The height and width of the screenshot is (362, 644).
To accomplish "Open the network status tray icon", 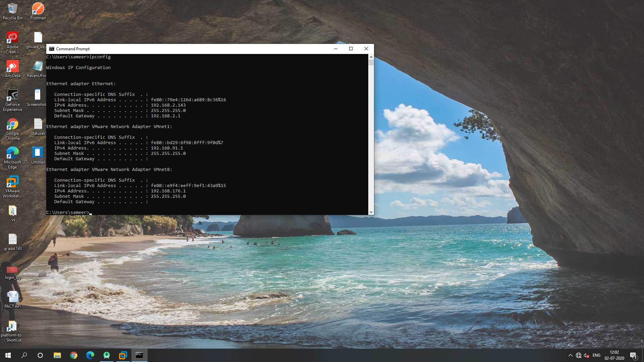I will 579,355.
